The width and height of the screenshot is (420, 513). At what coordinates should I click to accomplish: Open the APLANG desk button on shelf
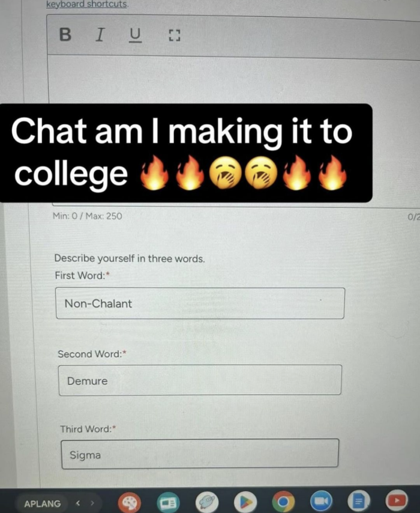point(43,503)
